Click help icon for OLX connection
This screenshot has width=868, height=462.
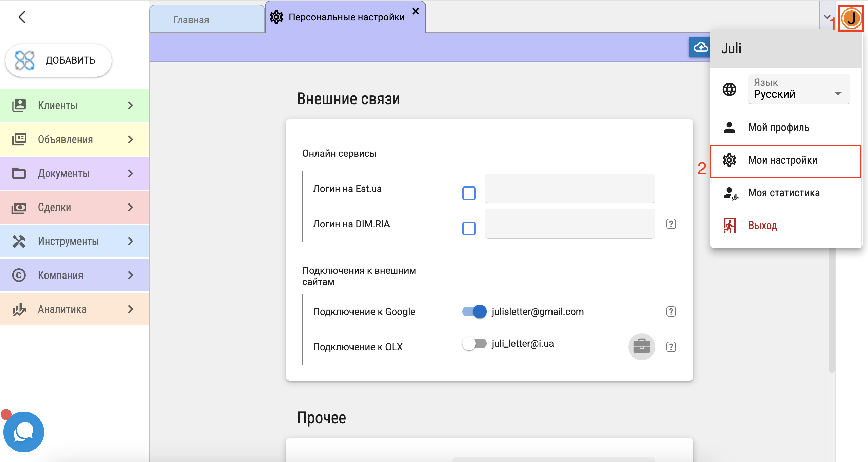671,347
